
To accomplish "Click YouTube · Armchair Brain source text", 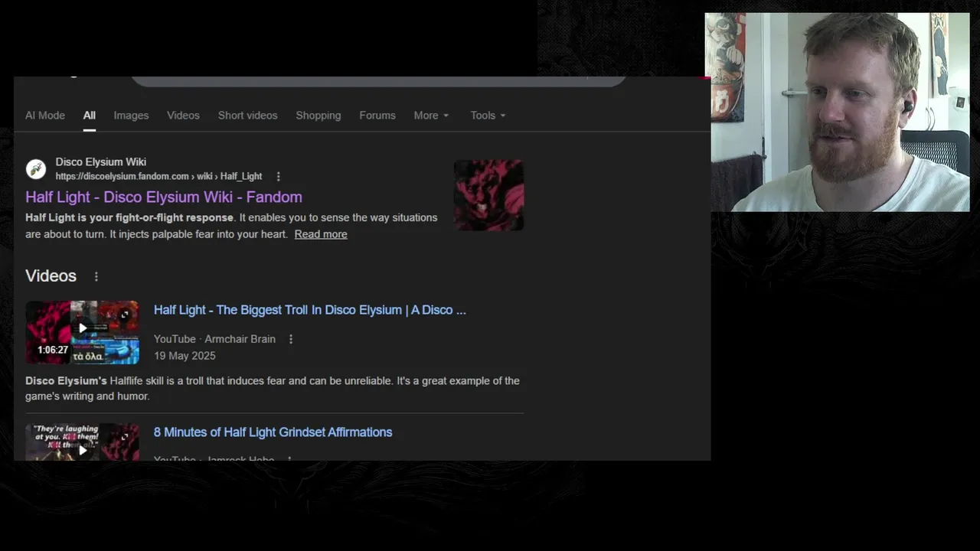I will pyautogui.click(x=214, y=339).
